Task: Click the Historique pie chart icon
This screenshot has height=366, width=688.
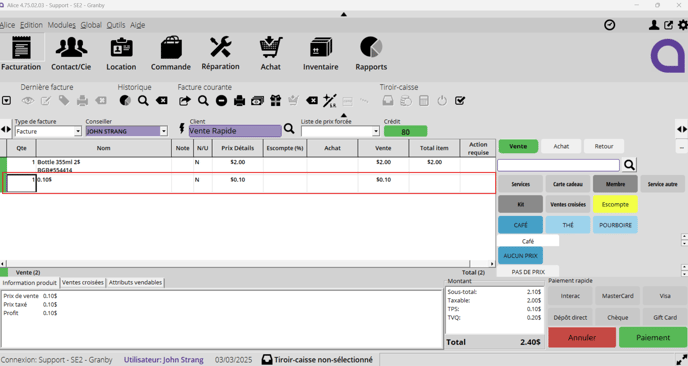Action: pyautogui.click(x=125, y=101)
